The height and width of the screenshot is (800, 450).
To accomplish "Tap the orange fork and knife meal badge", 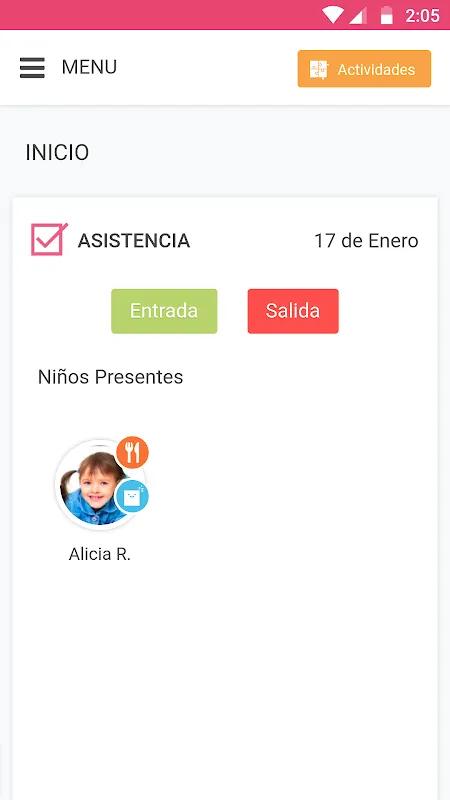I will click(x=132, y=452).
